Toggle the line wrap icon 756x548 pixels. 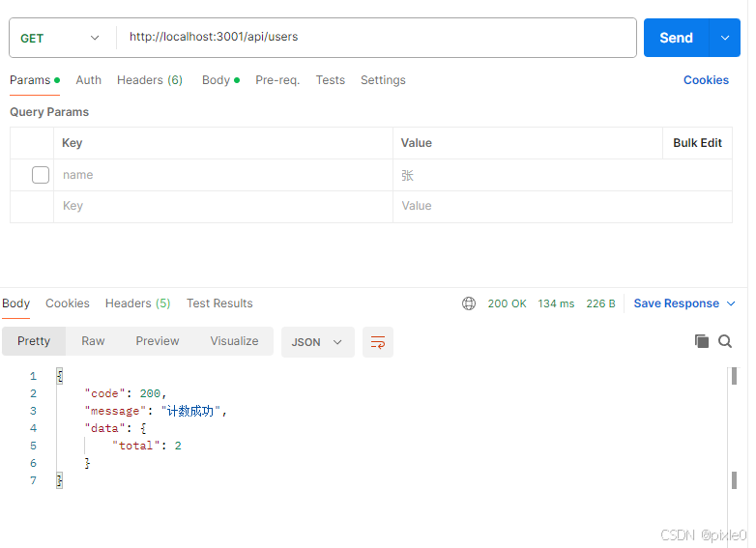378,342
